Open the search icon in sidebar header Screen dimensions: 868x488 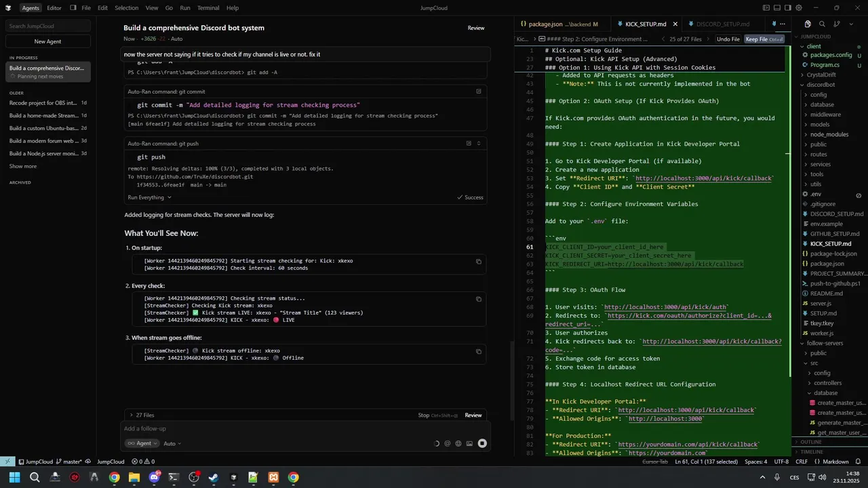click(822, 24)
